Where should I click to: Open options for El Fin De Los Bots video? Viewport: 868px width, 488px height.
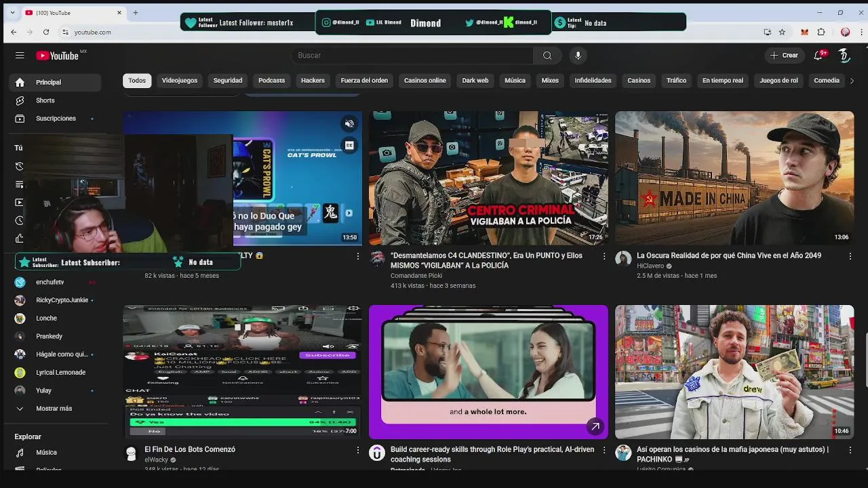coord(358,450)
